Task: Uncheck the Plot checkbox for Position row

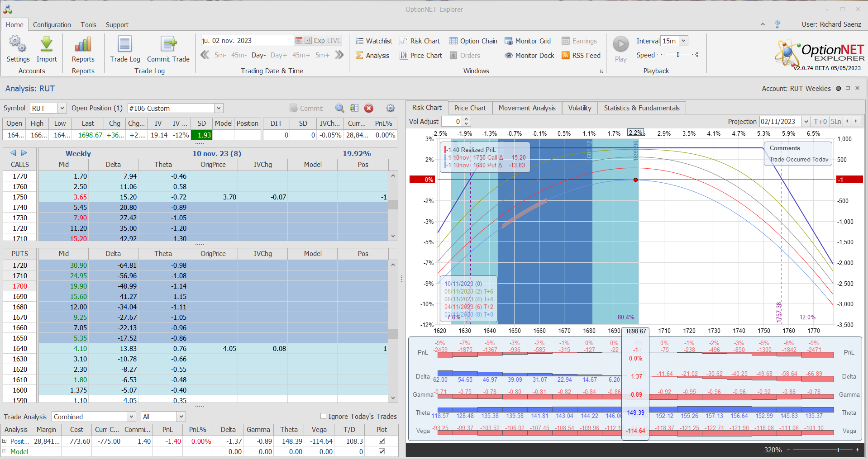Action: (x=382, y=441)
